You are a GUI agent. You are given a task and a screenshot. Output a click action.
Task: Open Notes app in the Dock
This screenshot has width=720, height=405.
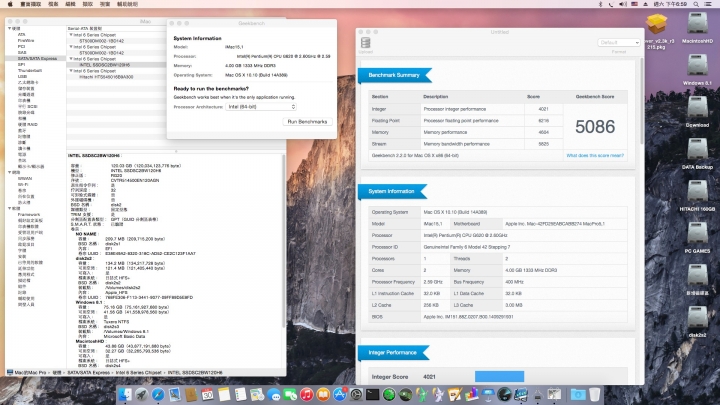[224, 394]
